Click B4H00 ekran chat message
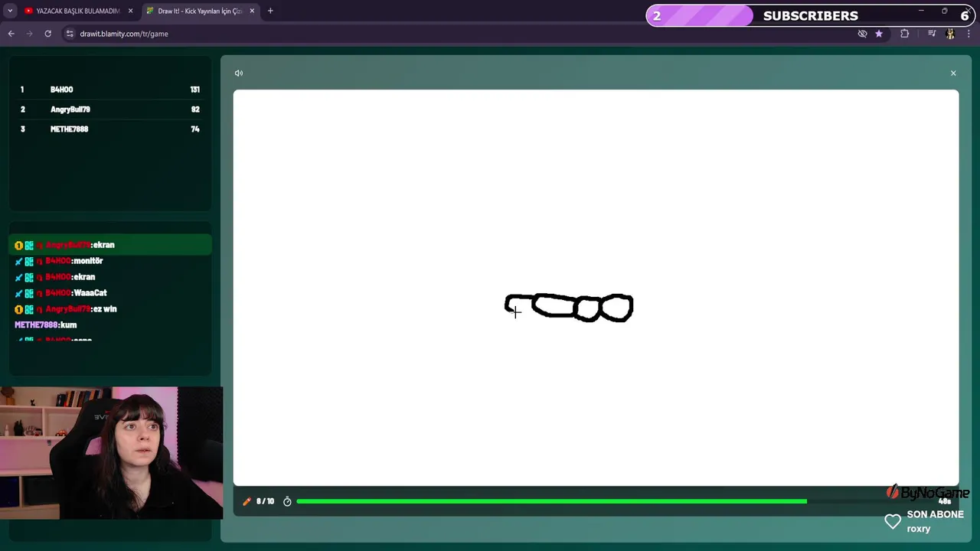Image resolution: width=980 pixels, height=551 pixels. (x=55, y=277)
